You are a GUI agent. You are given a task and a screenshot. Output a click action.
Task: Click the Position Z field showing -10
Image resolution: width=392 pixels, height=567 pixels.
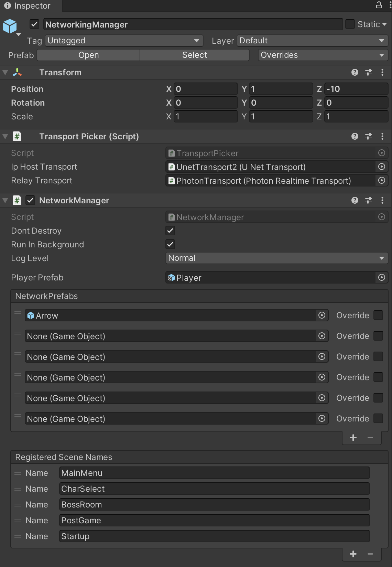click(356, 89)
